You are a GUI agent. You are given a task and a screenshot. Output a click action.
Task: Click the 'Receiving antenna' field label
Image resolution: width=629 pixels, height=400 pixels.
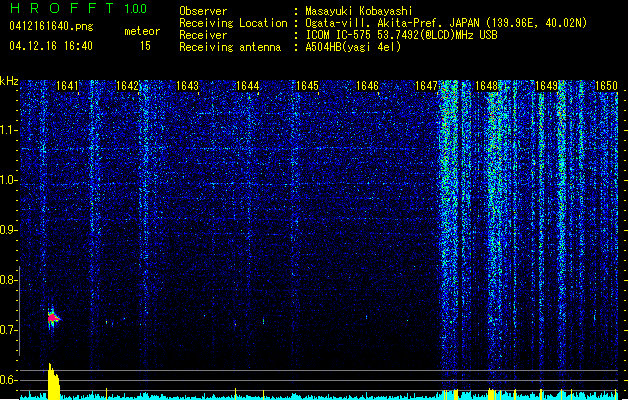pyautogui.click(x=230, y=47)
